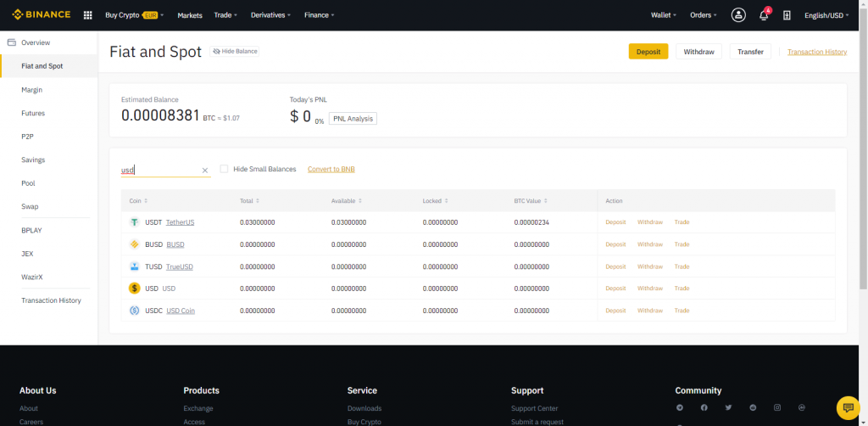Open the user profile icon
This screenshot has width=868, height=426.
[x=738, y=15]
